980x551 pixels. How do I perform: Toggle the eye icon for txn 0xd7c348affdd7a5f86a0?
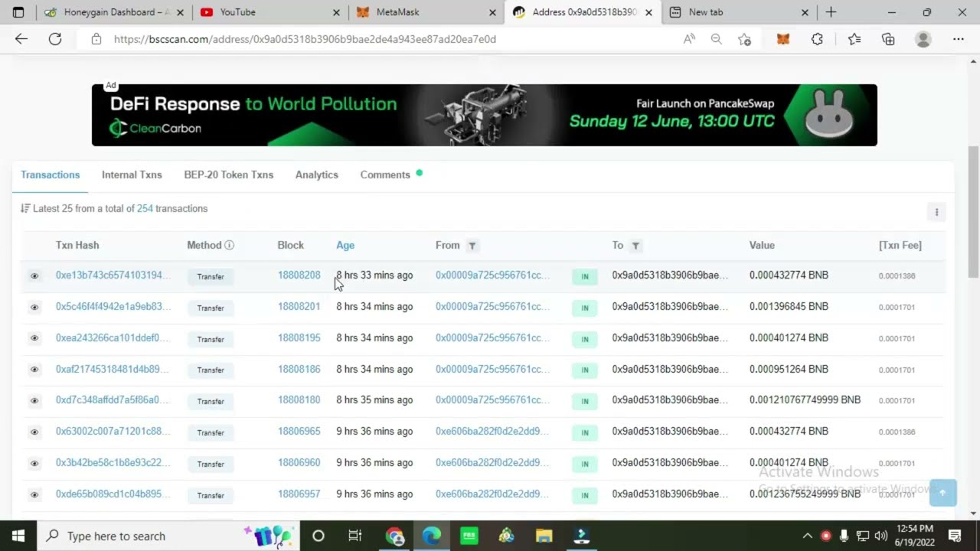pos(34,400)
